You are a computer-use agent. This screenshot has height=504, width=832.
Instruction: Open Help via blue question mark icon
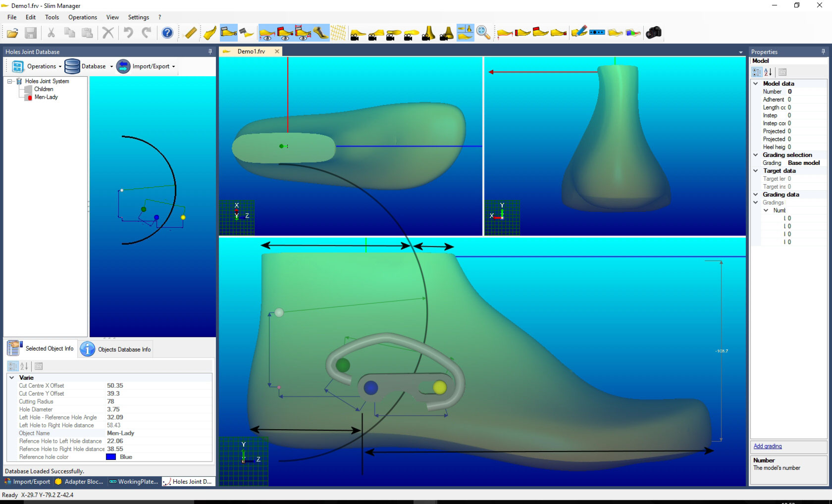tap(167, 33)
